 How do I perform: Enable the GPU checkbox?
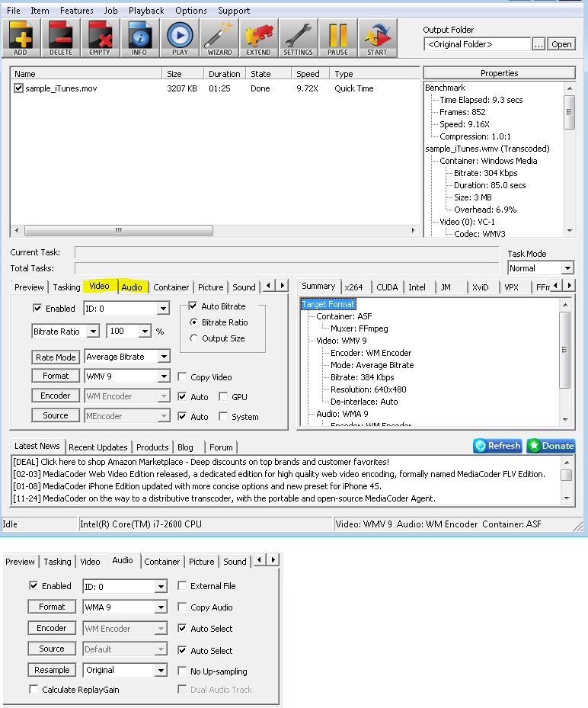(223, 396)
